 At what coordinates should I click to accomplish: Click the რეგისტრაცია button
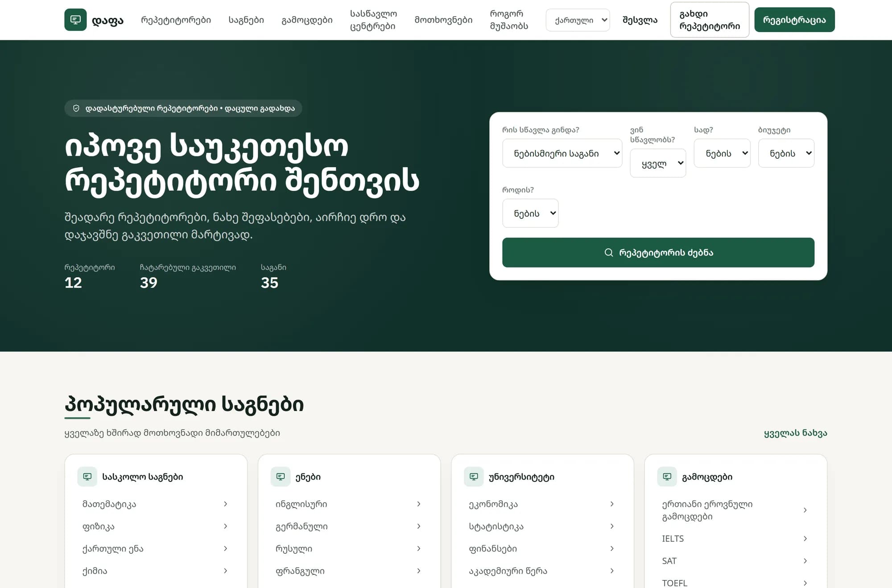coord(794,20)
